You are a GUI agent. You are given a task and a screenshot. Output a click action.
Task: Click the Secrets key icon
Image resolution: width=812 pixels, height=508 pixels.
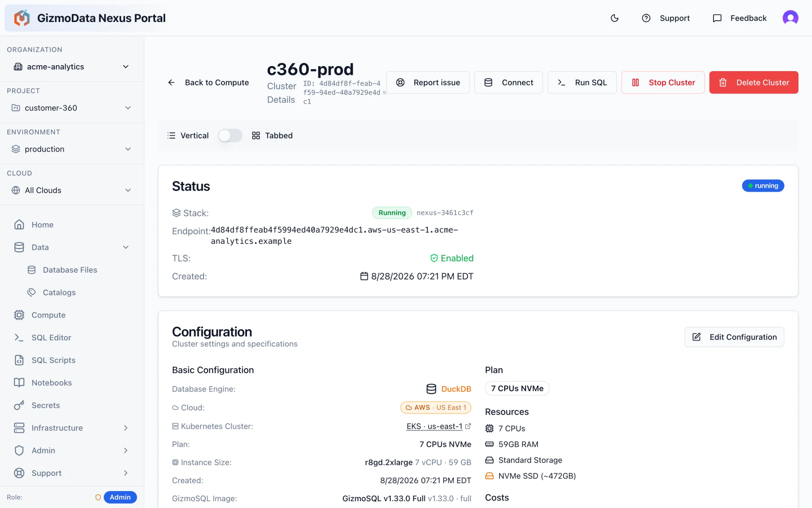[19, 406]
